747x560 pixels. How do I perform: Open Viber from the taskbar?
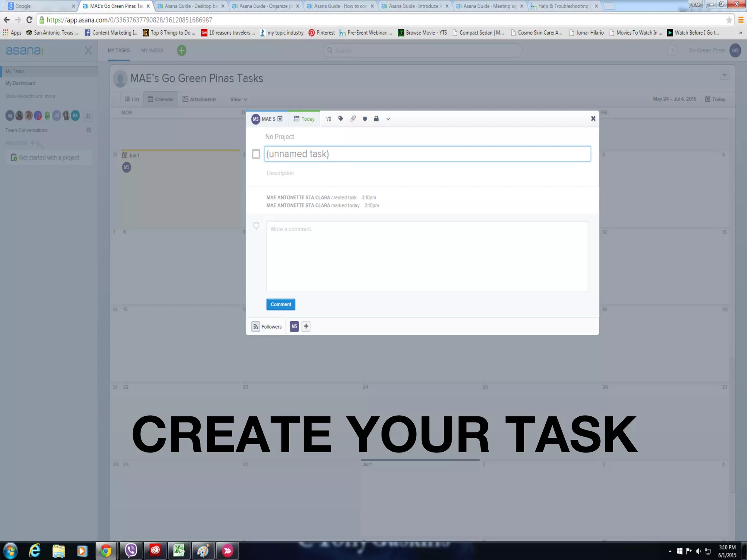(x=131, y=551)
